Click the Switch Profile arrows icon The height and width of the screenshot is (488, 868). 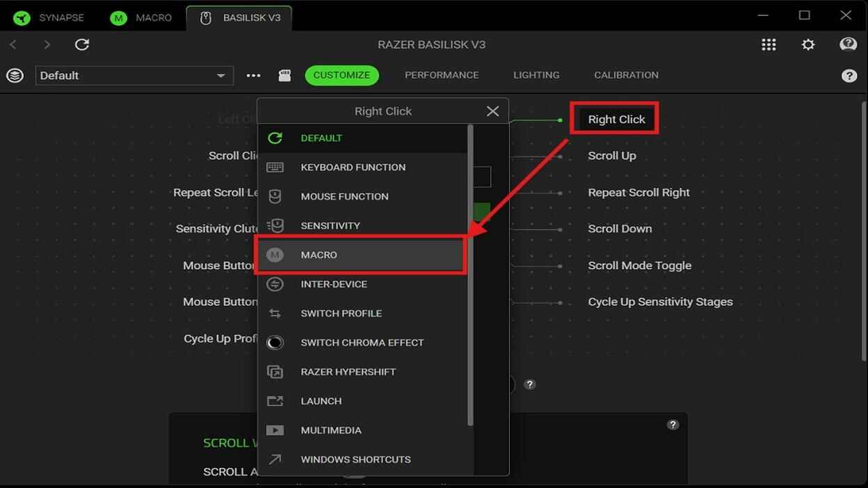click(275, 314)
